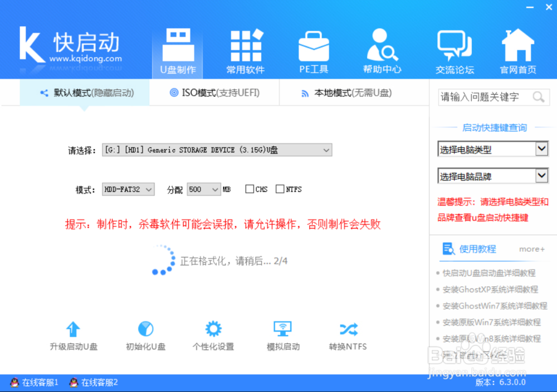The height and width of the screenshot is (392, 557).
Task: Select the 升级启动U盘 upgrade function
Action: pyautogui.click(x=73, y=334)
